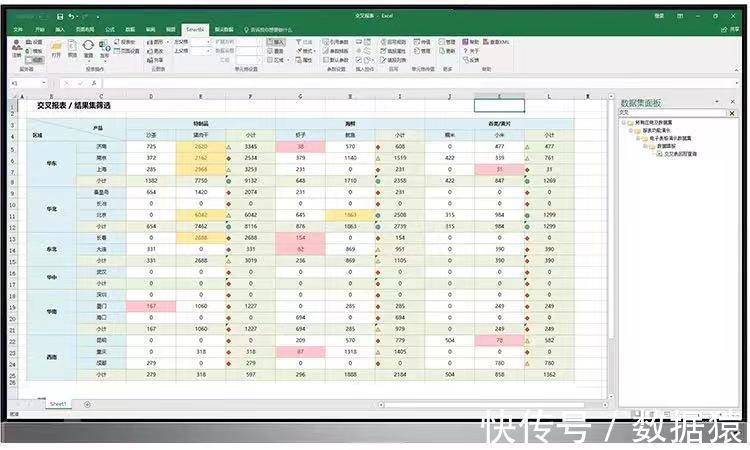Click the 数据模型 folder in dataset tree

click(x=666, y=146)
